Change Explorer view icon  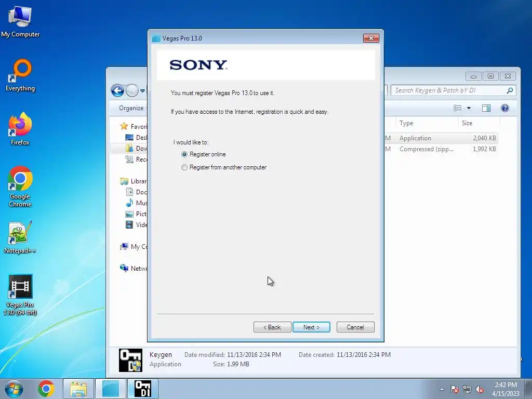457,108
